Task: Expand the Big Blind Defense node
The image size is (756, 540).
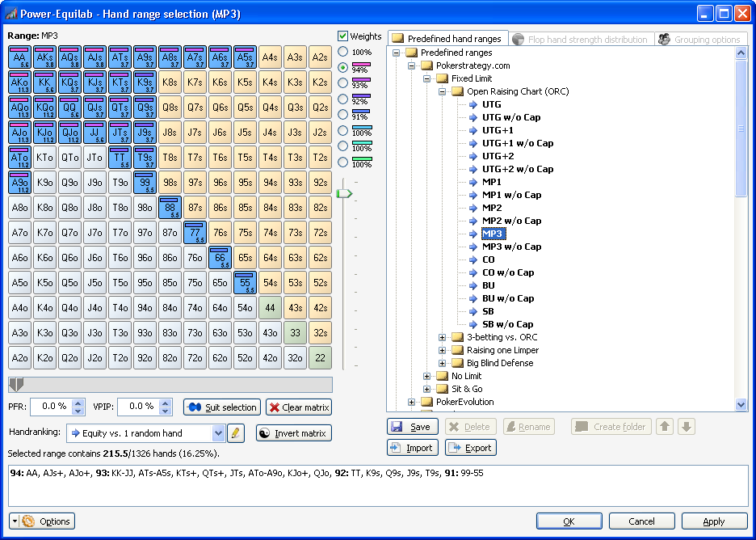Action: (x=442, y=363)
